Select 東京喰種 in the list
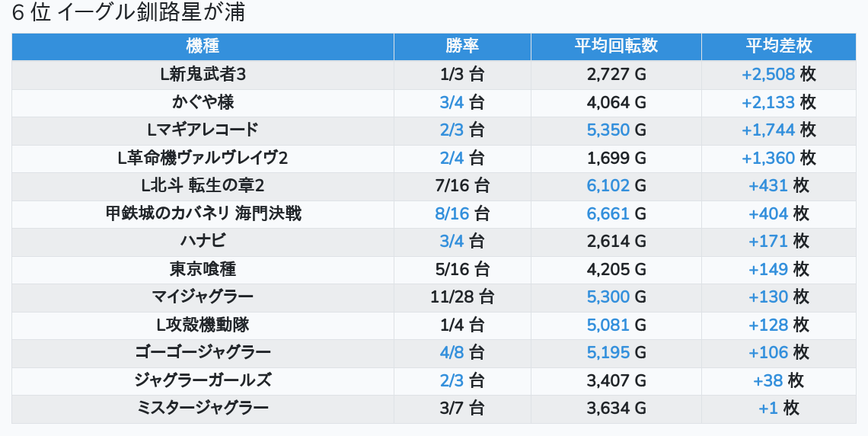 pyautogui.click(x=203, y=269)
